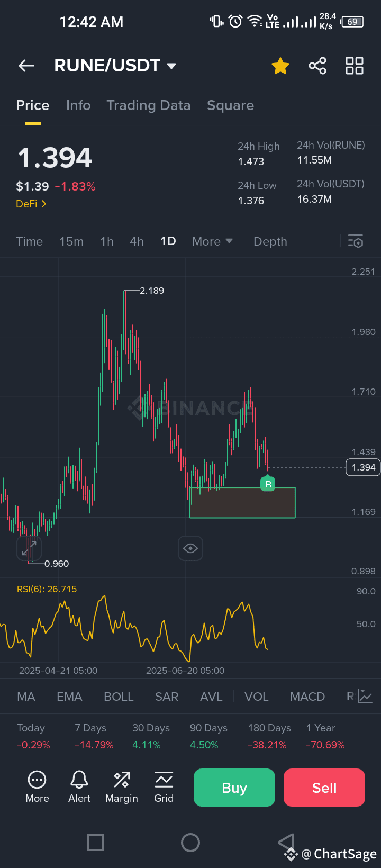
Task: Open Margin trading icon
Action: [x=122, y=787]
